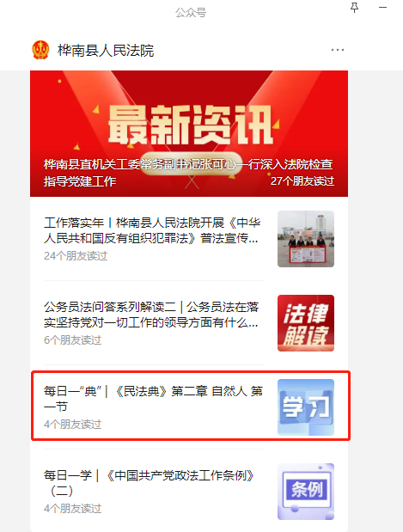Click the 桦南县人民法院 account name
The width and height of the screenshot is (403, 532).
(x=106, y=51)
